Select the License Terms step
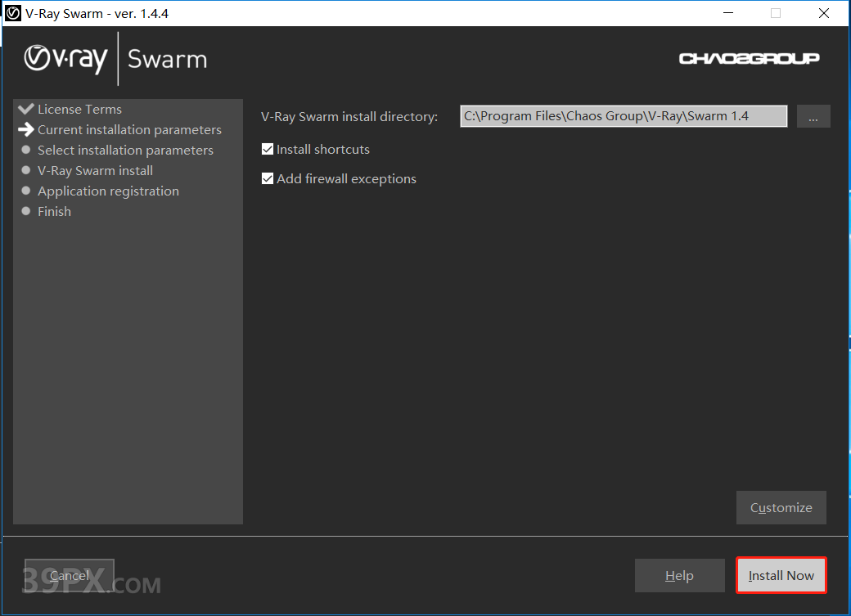This screenshot has width=851, height=616. 80,109
